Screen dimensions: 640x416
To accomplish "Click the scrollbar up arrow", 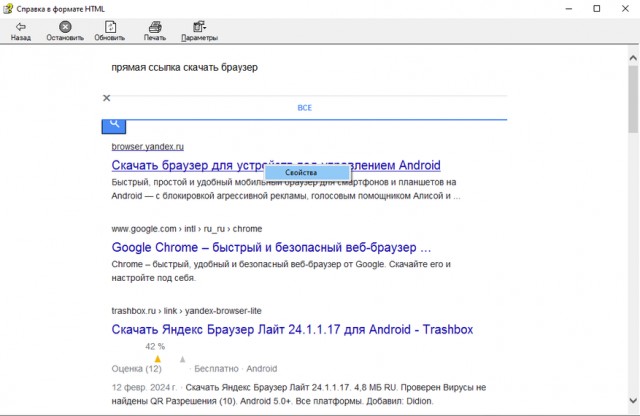I will [633, 58].
